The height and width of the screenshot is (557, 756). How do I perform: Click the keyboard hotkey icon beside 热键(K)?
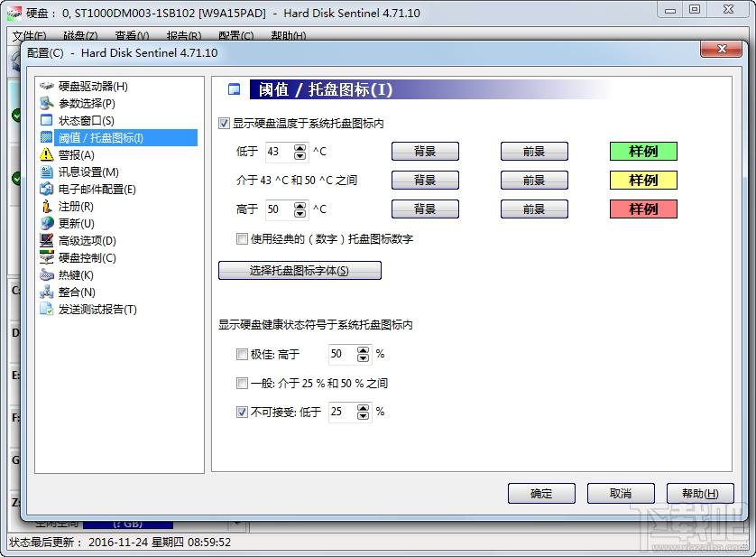(47, 275)
